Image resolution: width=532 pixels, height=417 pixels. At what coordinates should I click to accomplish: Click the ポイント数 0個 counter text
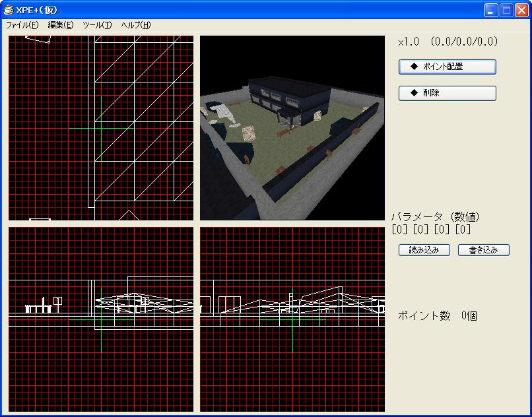(438, 316)
